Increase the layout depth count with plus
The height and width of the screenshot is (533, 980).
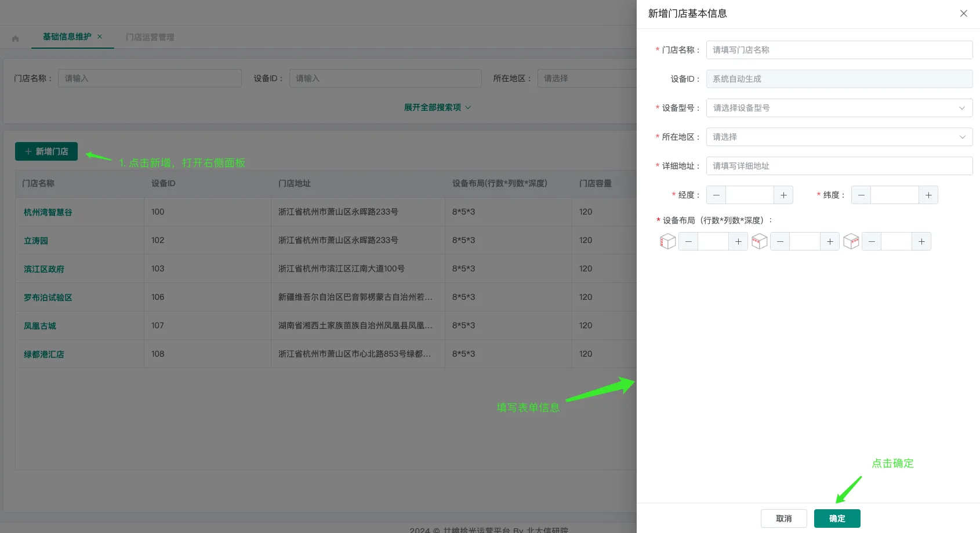[x=921, y=241]
